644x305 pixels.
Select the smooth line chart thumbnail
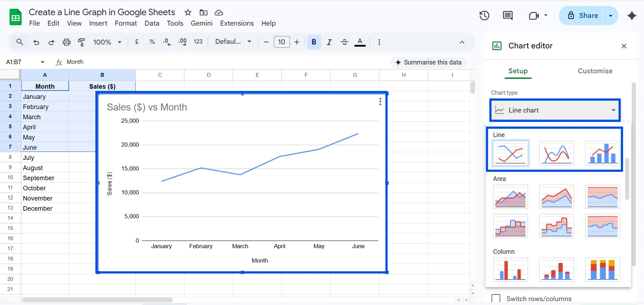556,153
